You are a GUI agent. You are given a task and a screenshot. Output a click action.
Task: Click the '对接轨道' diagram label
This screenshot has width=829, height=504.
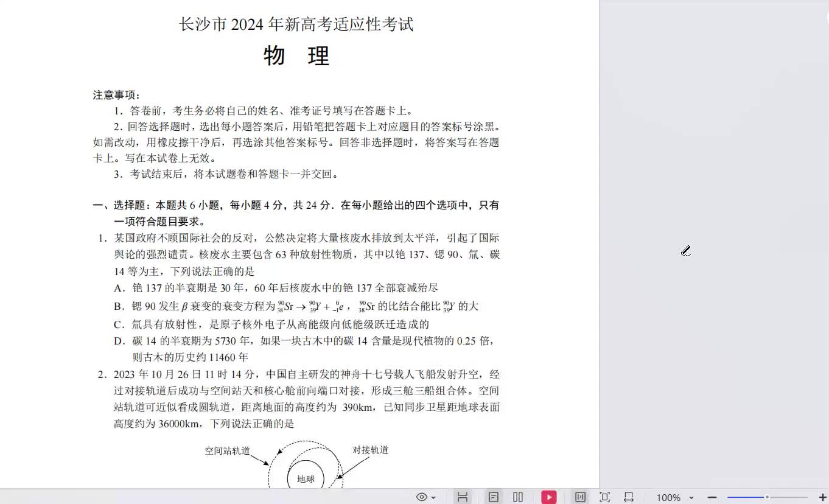coord(371,450)
